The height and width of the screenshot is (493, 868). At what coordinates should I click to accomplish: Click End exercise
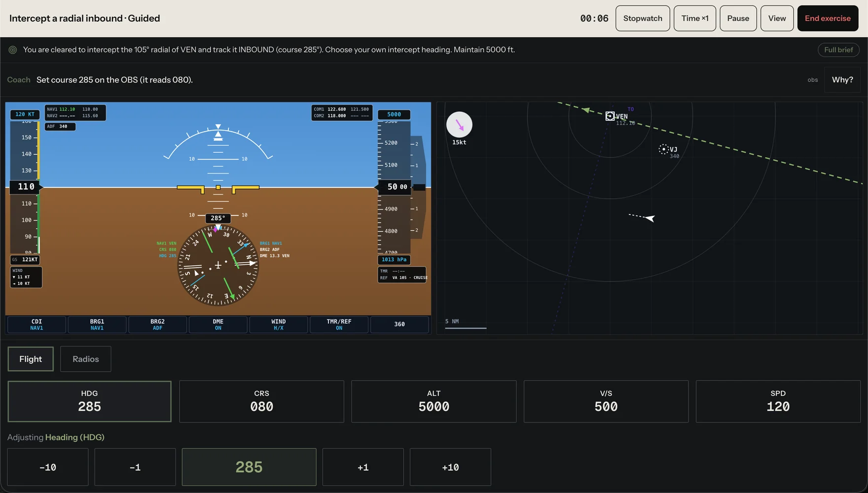coord(828,18)
